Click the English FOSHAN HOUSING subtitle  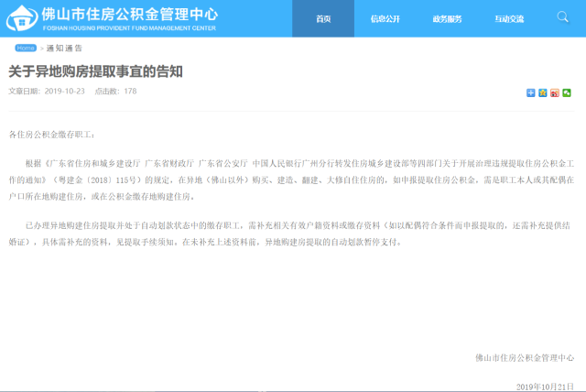click(x=129, y=28)
